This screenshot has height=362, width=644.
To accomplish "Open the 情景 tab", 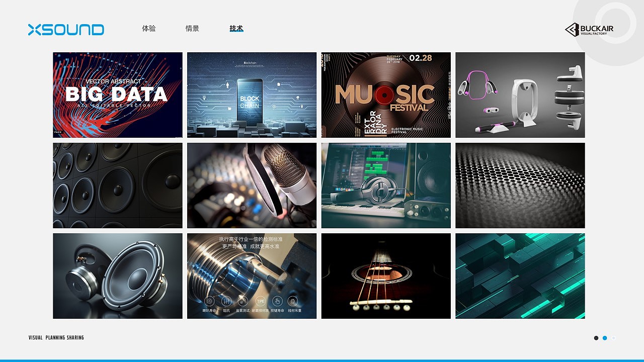I will tap(192, 29).
